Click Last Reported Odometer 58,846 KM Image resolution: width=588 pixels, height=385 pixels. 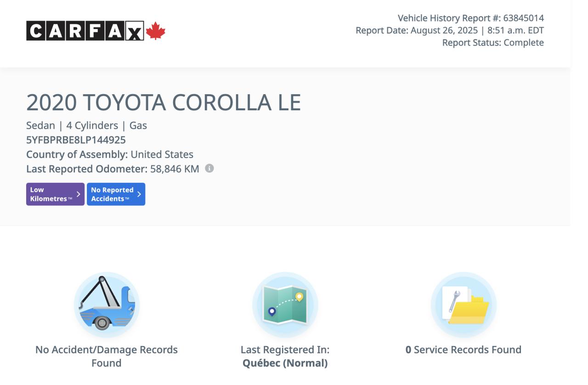coord(113,169)
